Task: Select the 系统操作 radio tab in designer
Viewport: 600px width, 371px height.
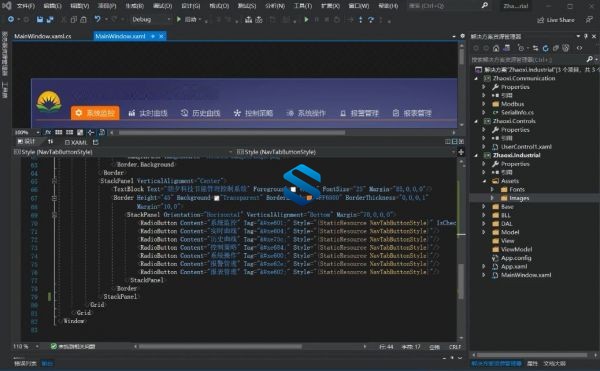Action: pyautogui.click(x=306, y=113)
